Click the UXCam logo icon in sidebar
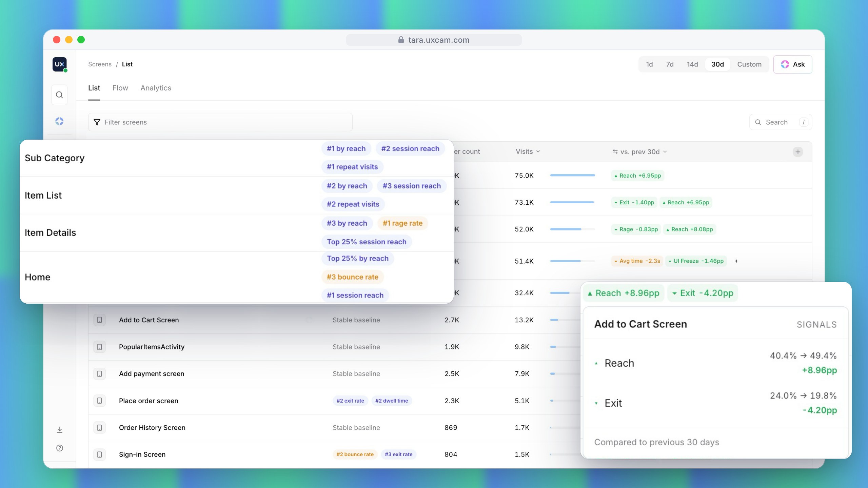This screenshot has width=868, height=488. (x=60, y=64)
